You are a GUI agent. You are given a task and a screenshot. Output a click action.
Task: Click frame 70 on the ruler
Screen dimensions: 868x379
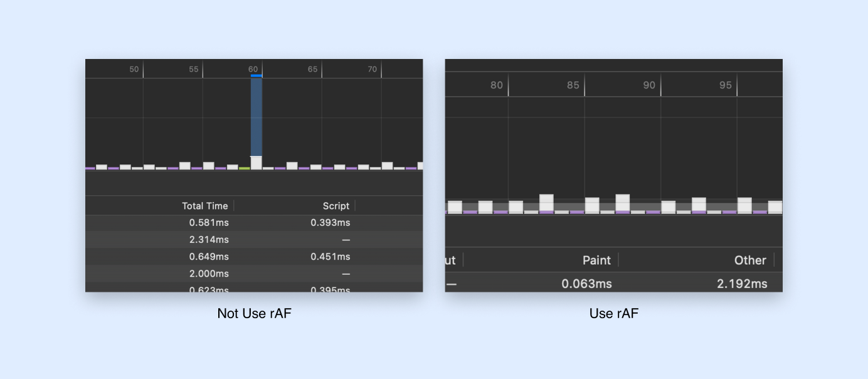373,69
